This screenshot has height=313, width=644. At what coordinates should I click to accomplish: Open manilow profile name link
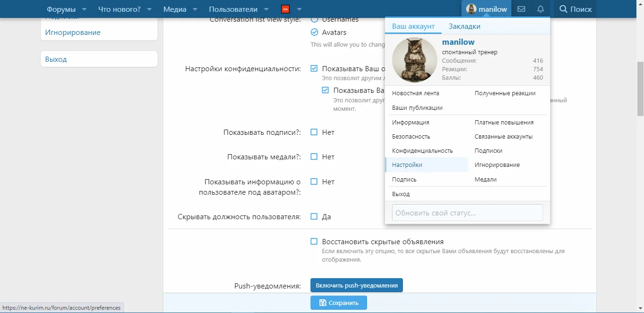(x=458, y=42)
